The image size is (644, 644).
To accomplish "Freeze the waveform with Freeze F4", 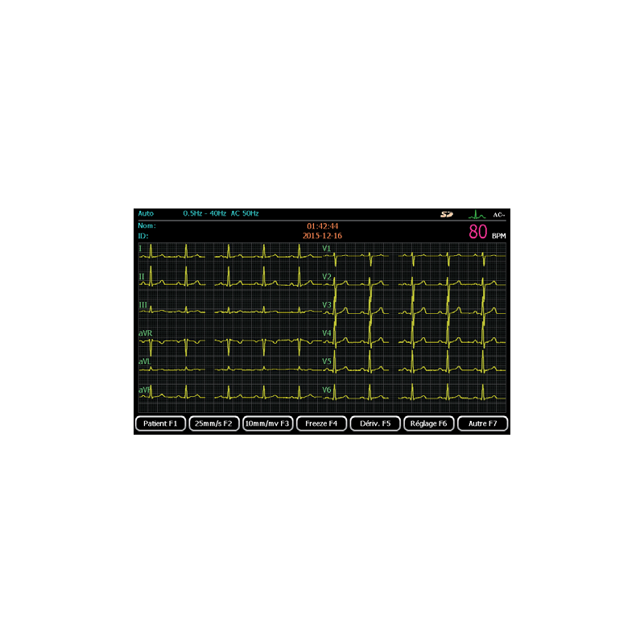I will [321, 423].
